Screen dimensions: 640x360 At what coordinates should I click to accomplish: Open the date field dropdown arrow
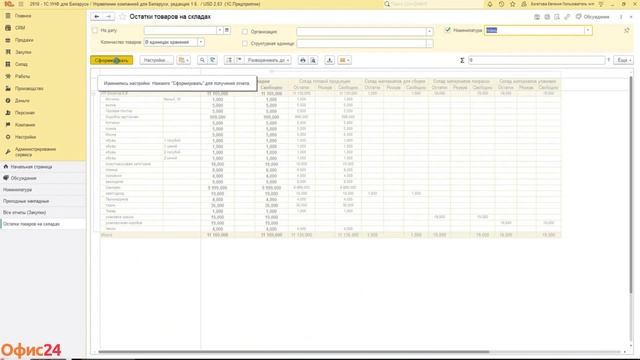coord(220,30)
